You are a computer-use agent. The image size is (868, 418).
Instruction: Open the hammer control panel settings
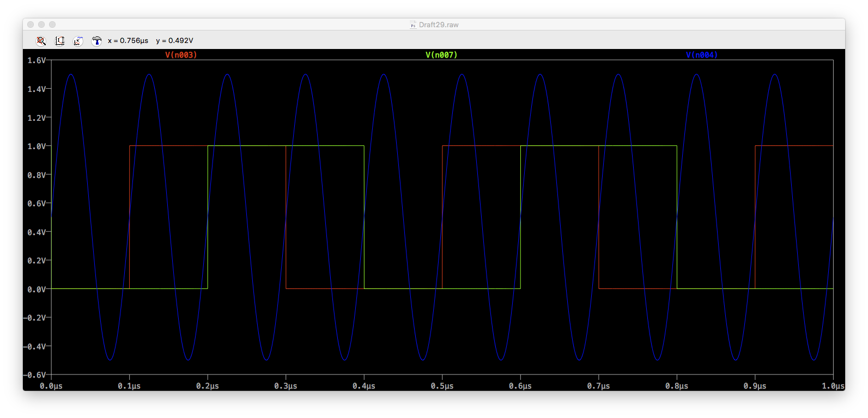[96, 41]
